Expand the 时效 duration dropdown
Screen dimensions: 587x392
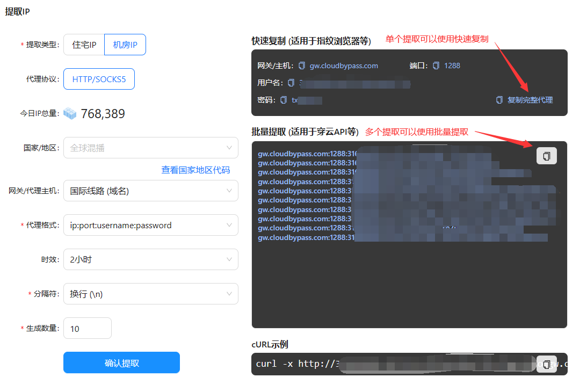150,259
